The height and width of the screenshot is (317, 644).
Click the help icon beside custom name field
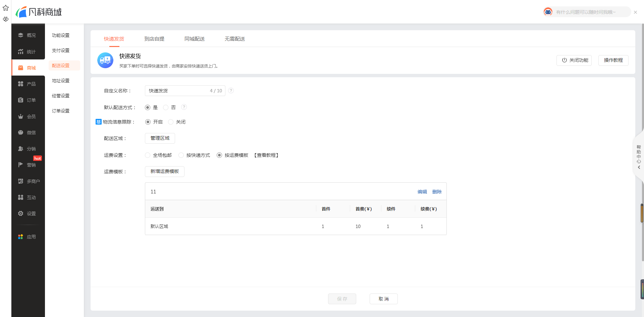point(231,90)
